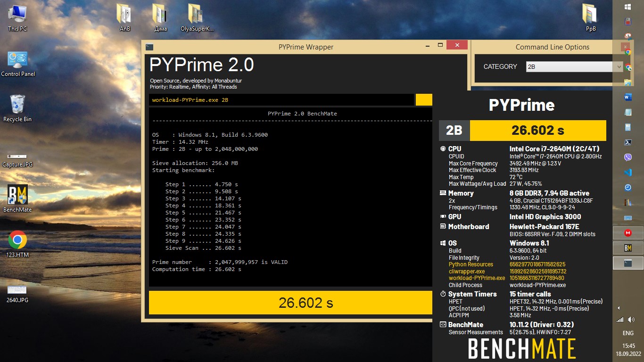Open Visual Studio Code from the taskbar

[x=628, y=173]
